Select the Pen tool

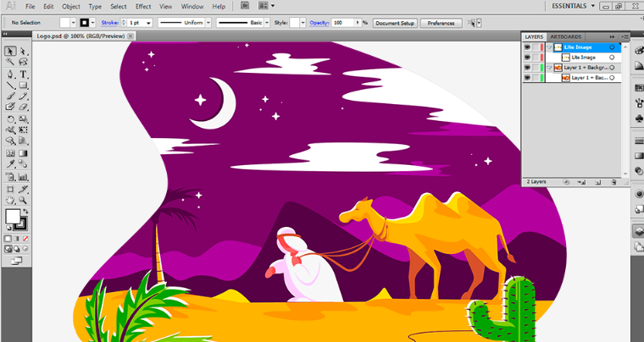[10, 74]
